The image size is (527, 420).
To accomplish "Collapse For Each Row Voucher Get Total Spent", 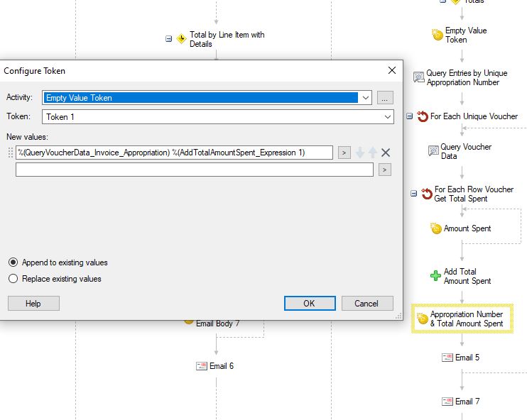I will (414, 194).
